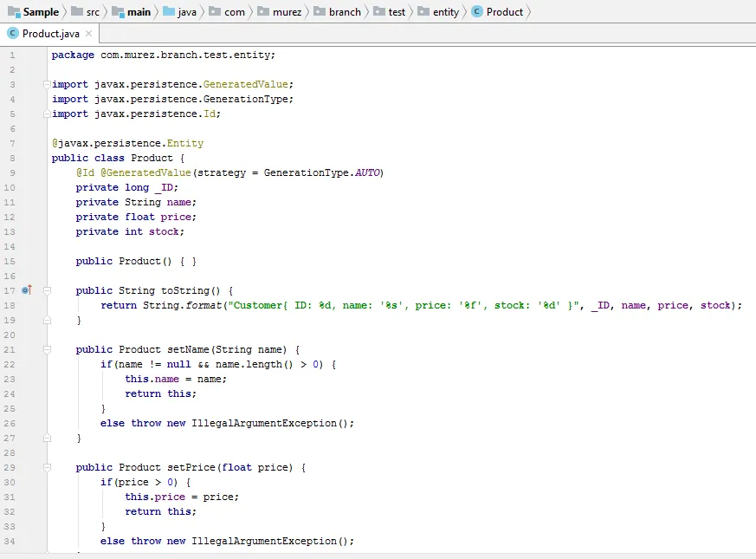Screen dimensions: 756x559
Task: Select the entity package breadcrumb
Action: [438, 11]
